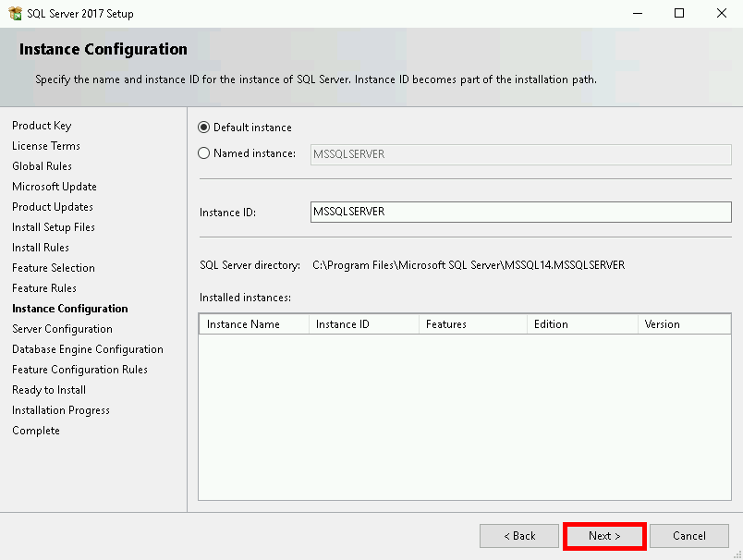Click the Instance ID column header
This screenshot has width=743, height=560.
click(362, 324)
